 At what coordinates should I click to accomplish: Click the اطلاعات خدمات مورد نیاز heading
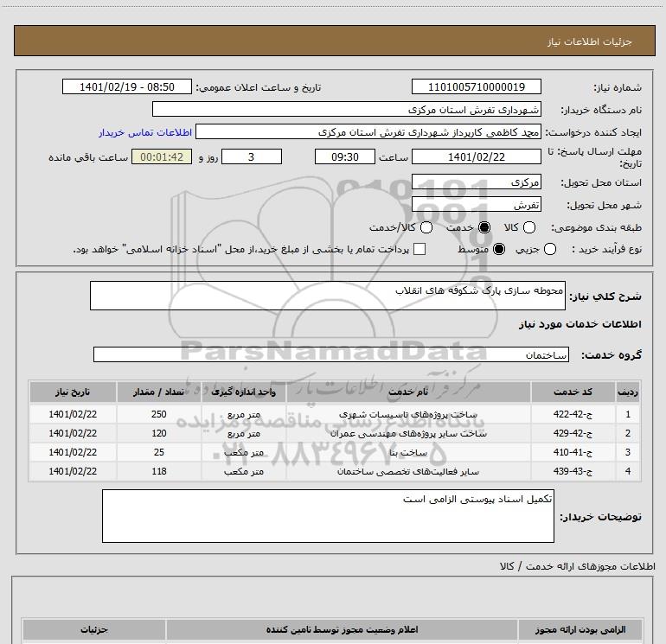pos(580,324)
